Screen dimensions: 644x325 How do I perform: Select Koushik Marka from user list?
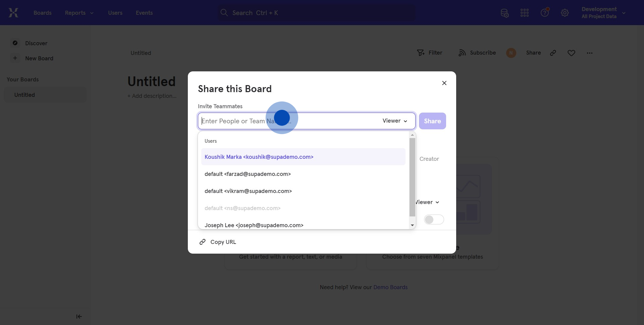pos(259,157)
